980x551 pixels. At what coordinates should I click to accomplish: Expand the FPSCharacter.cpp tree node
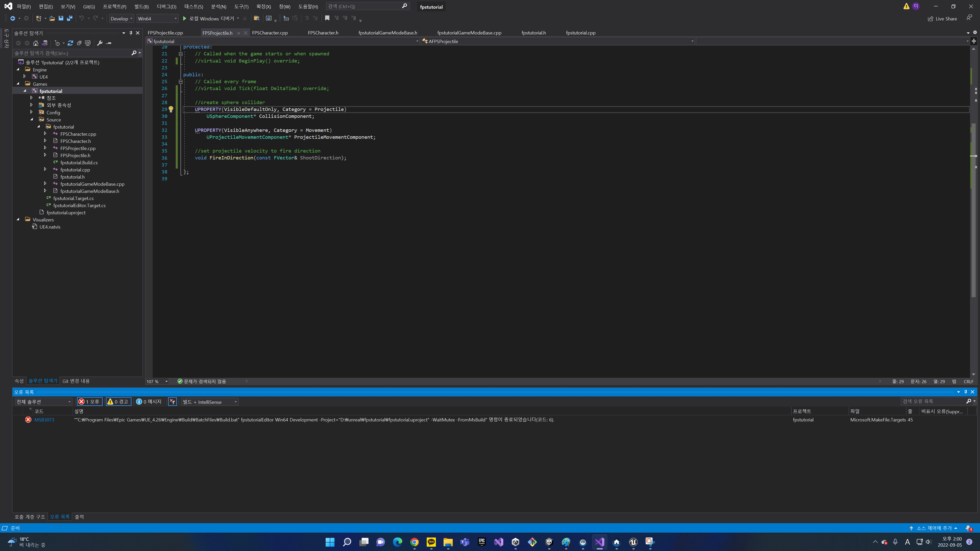[45, 134]
